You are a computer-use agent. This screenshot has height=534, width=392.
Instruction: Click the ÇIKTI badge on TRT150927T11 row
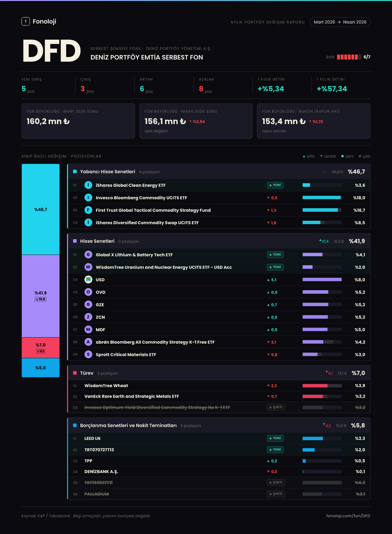[276, 482]
